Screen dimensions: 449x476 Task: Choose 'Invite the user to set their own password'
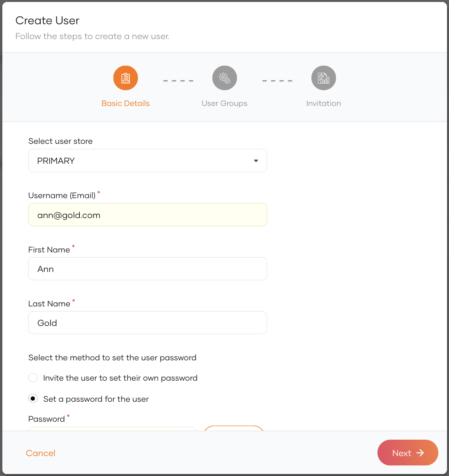tap(33, 378)
